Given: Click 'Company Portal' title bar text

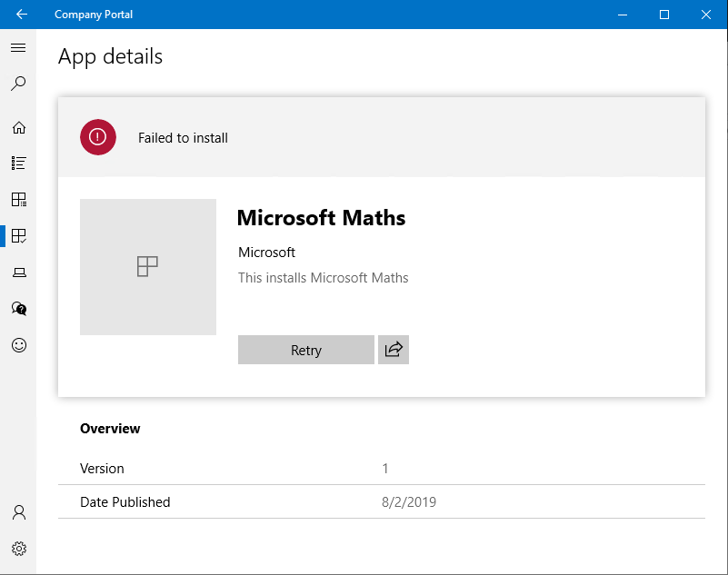Looking at the screenshot, I should pos(94,15).
